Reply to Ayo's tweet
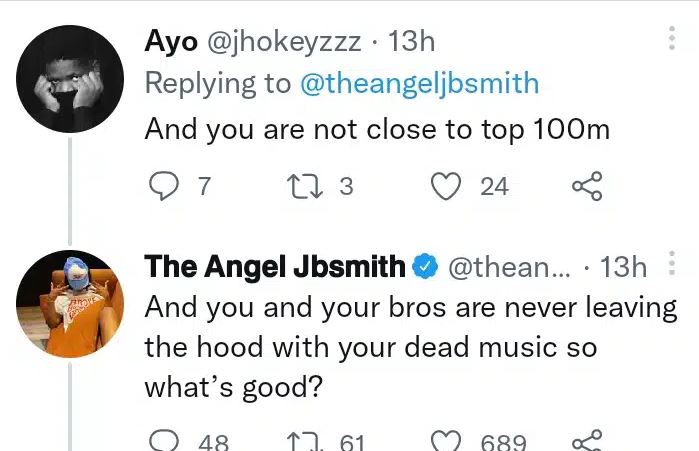Screen dimensions: 699x451 pyautogui.click(x=165, y=186)
